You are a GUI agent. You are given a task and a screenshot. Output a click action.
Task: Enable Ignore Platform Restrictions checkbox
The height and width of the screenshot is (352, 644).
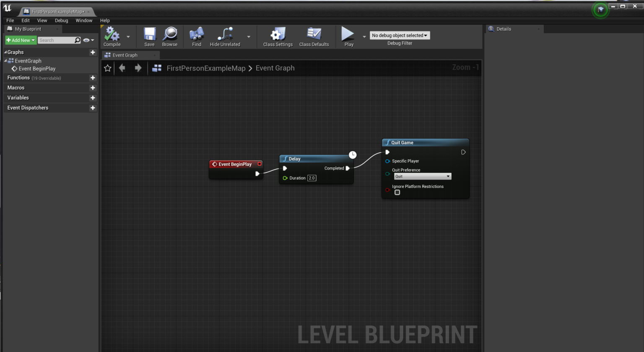(397, 193)
